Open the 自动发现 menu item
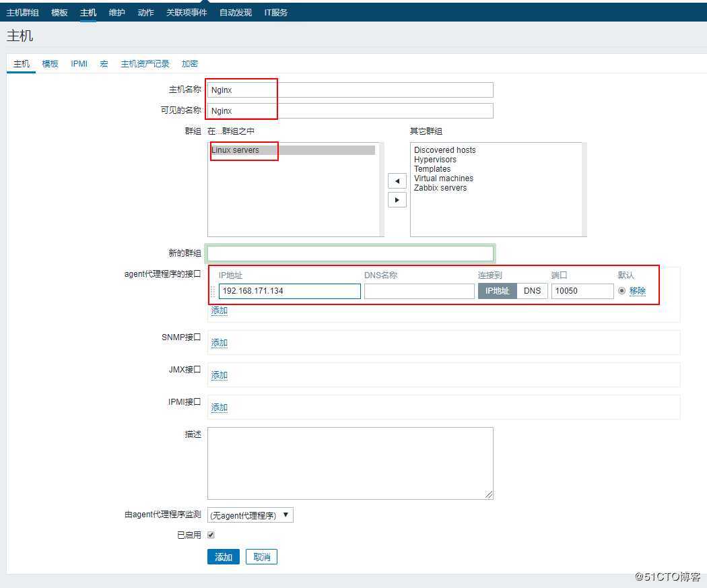The height and width of the screenshot is (588, 707). [234, 12]
